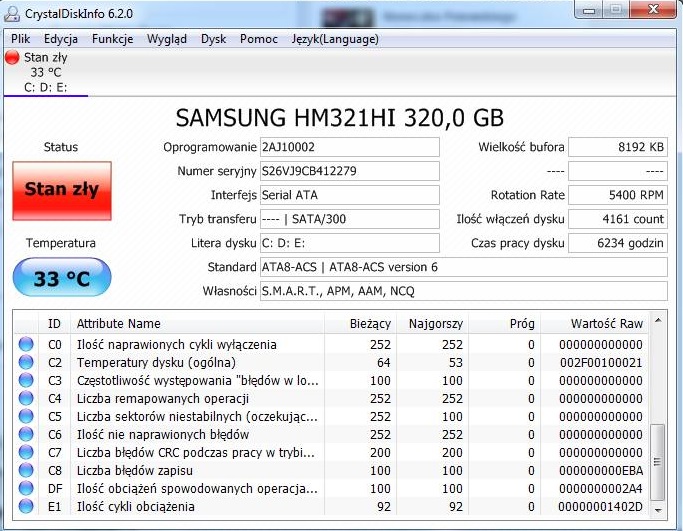
Task: Click the scrollbar down arrow in attribute list
Action: coord(658,510)
